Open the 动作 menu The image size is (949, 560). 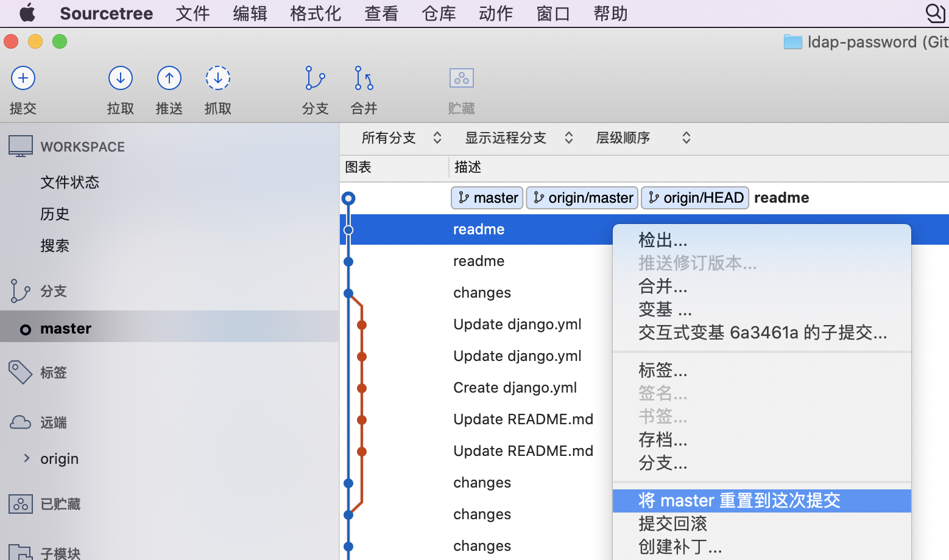click(496, 13)
